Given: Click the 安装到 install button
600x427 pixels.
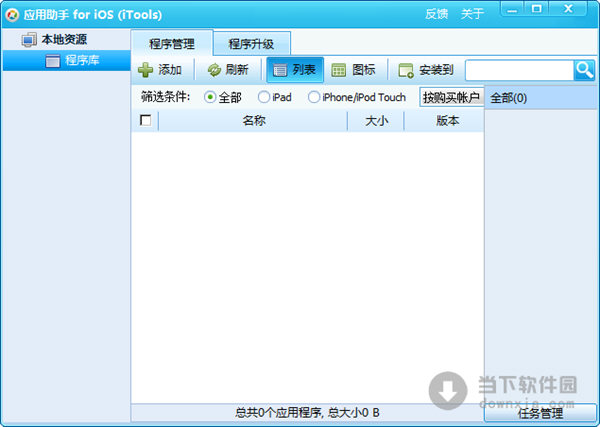Looking at the screenshot, I should 426,70.
